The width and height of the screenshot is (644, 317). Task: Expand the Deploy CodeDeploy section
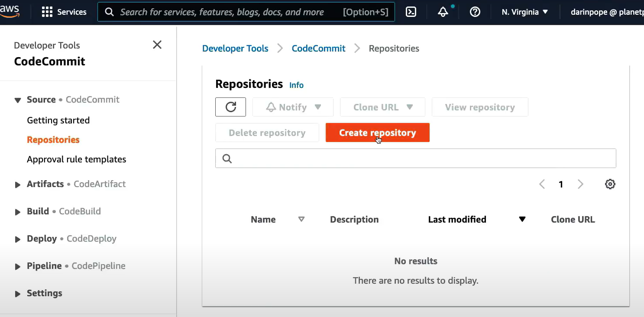(17, 239)
